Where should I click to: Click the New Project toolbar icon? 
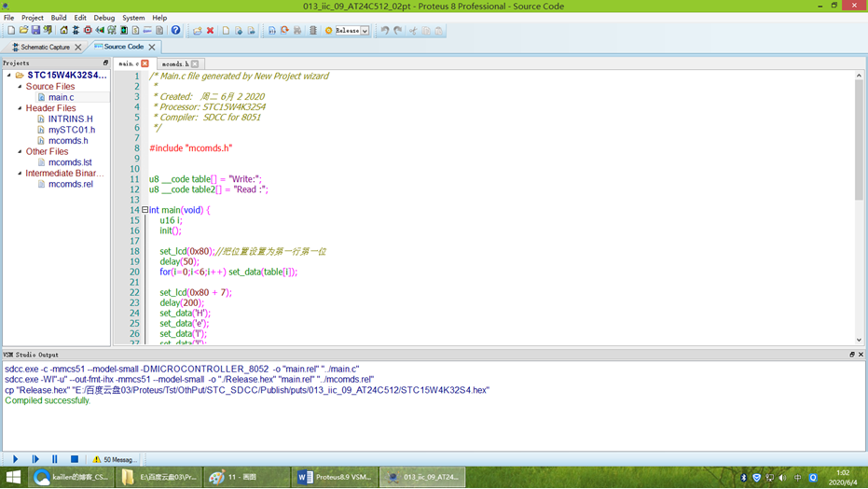coord(11,31)
